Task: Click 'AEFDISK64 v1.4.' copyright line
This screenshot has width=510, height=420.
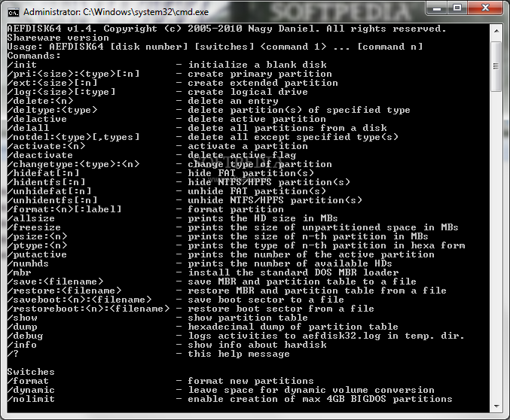Action: click(227, 29)
